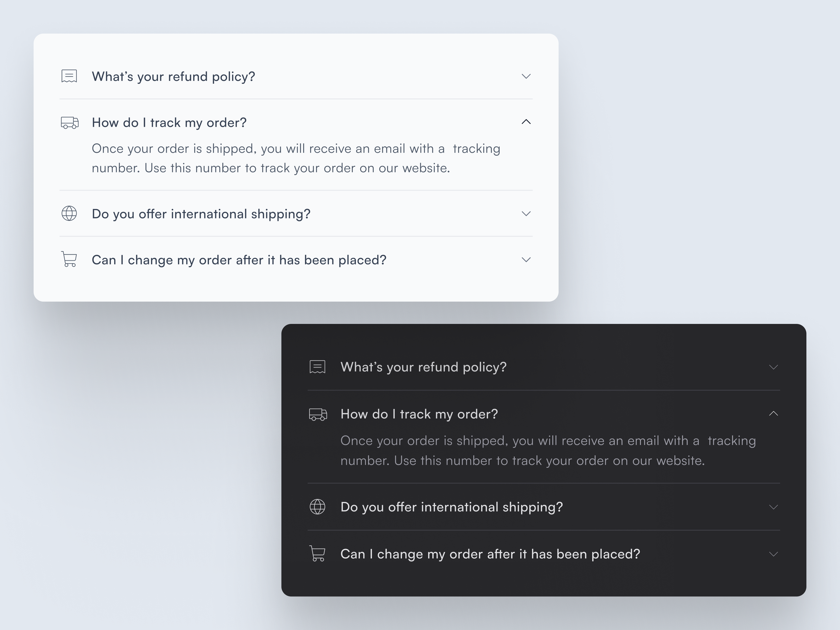Click the receipt icon in the dark panel
Viewport: 840px width, 630px height.
(x=317, y=366)
